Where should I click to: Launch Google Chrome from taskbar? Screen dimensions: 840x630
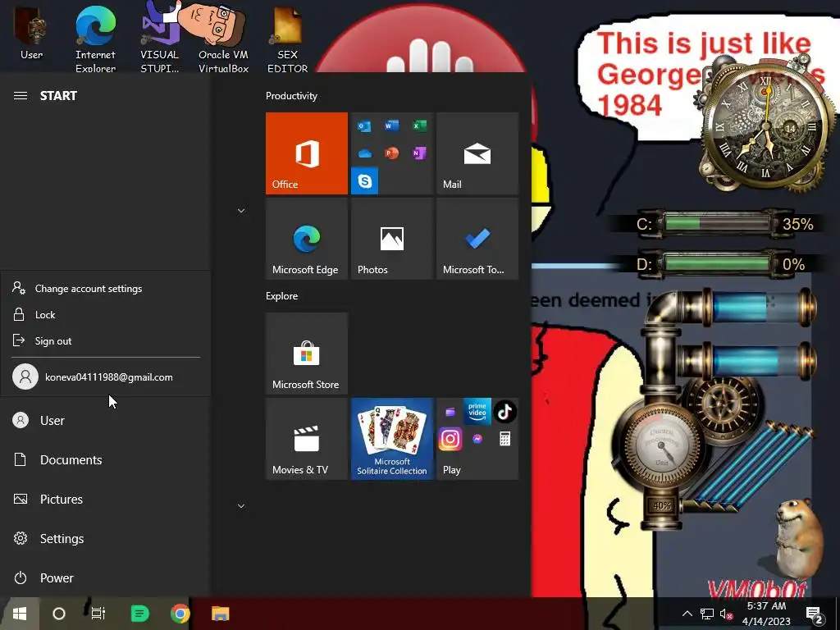click(x=180, y=614)
